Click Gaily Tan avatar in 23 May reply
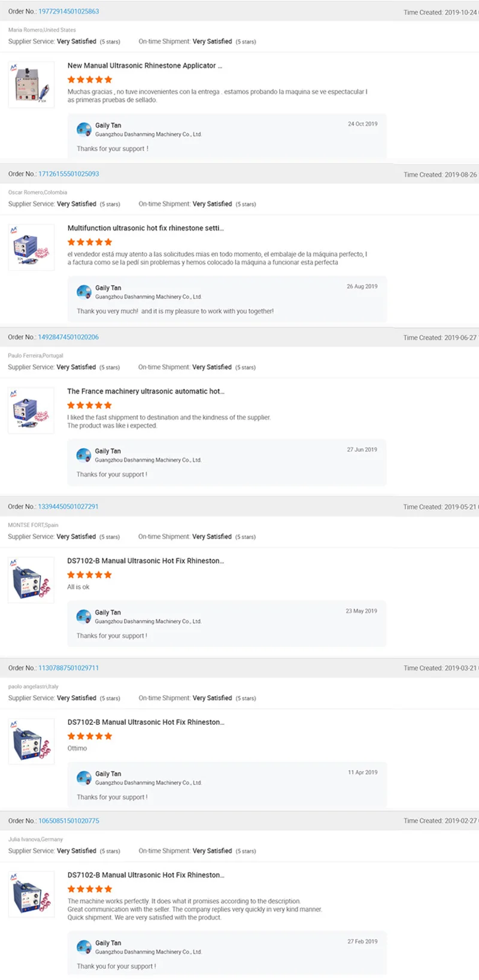The height and width of the screenshot is (980, 479). point(84,616)
